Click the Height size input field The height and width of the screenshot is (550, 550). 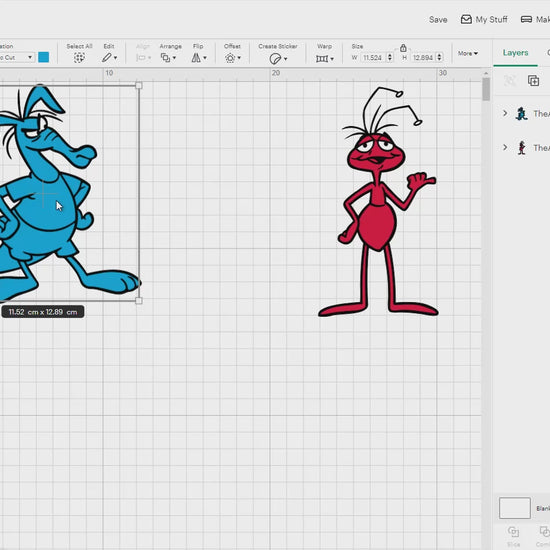tap(424, 58)
